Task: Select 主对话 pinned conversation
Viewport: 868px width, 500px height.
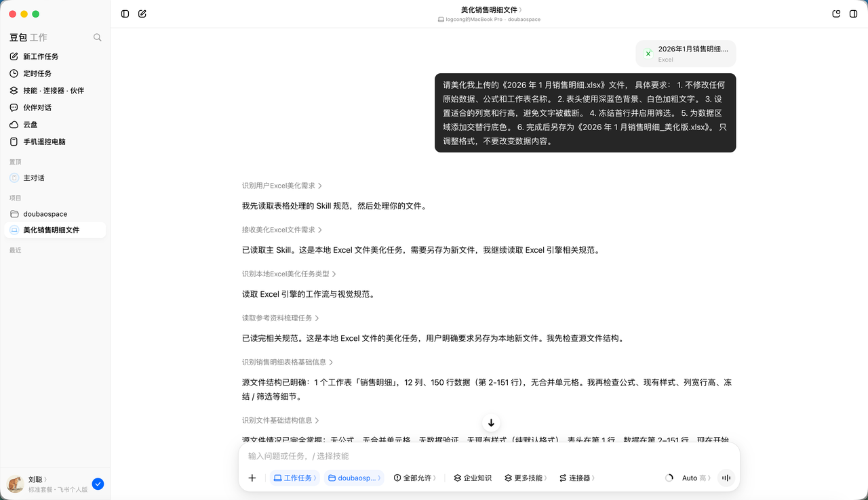Action: tap(55, 178)
